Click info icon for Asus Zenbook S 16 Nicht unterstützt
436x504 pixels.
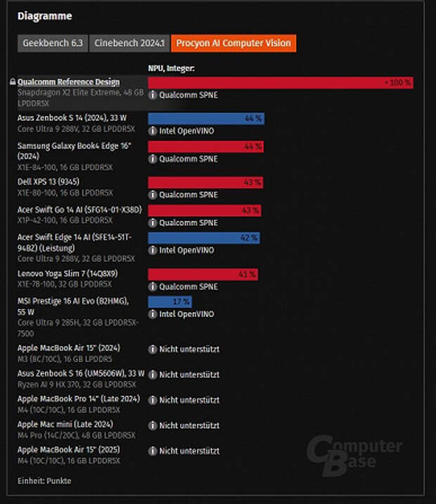[x=152, y=374]
